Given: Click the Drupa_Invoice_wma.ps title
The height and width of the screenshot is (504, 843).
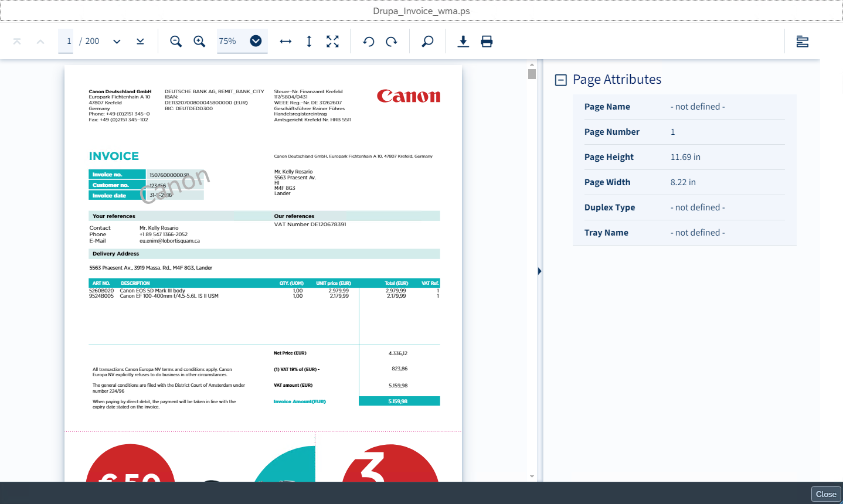Looking at the screenshot, I should (421, 11).
